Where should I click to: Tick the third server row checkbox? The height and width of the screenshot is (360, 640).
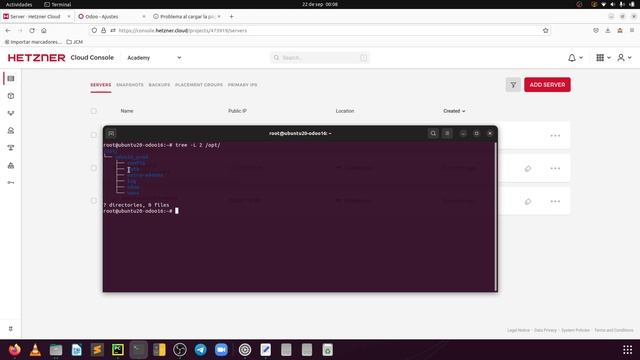coord(94,201)
